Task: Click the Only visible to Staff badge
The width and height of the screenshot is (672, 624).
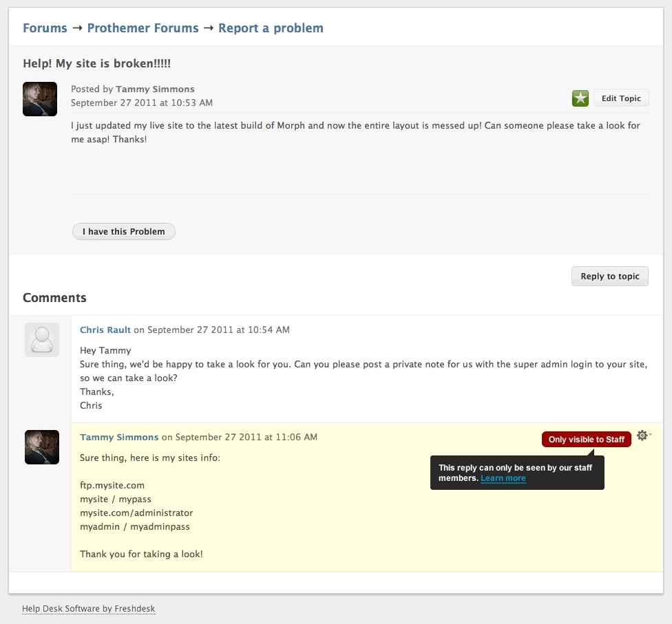Action: [x=587, y=440]
